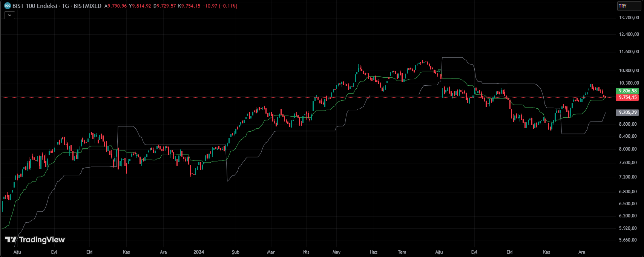Click the Şub label on time axis

pos(235,252)
